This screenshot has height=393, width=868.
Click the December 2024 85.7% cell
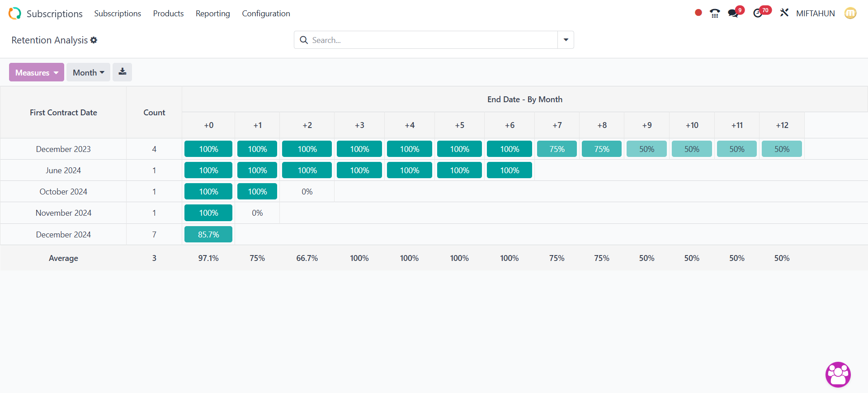coord(208,234)
